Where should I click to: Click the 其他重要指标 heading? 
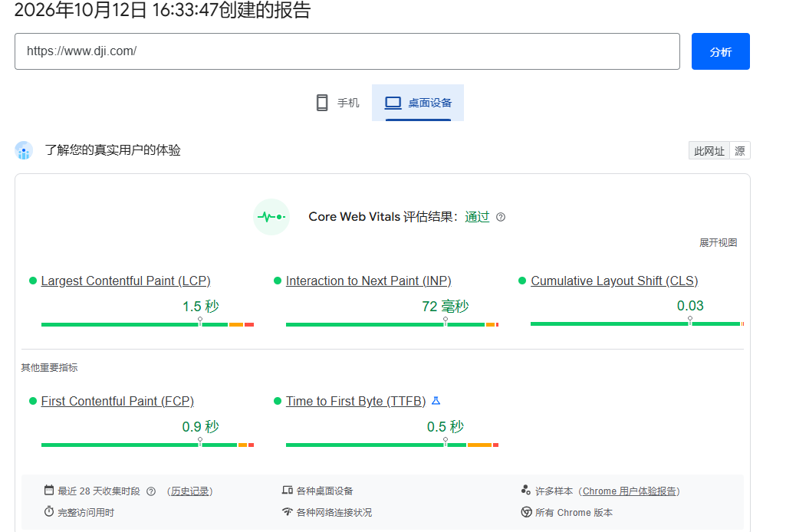pyautogui.click(x=49, y=368)
